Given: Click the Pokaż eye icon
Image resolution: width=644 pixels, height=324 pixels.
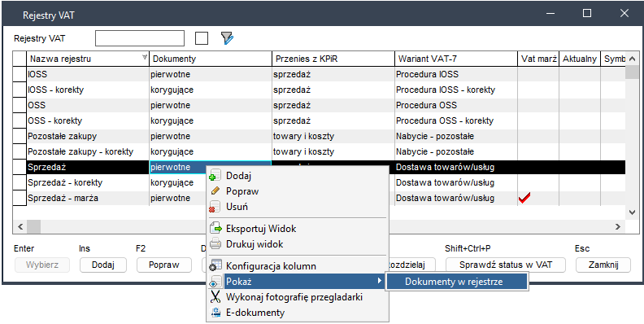Looking at the screenshot, I should 215,282.
